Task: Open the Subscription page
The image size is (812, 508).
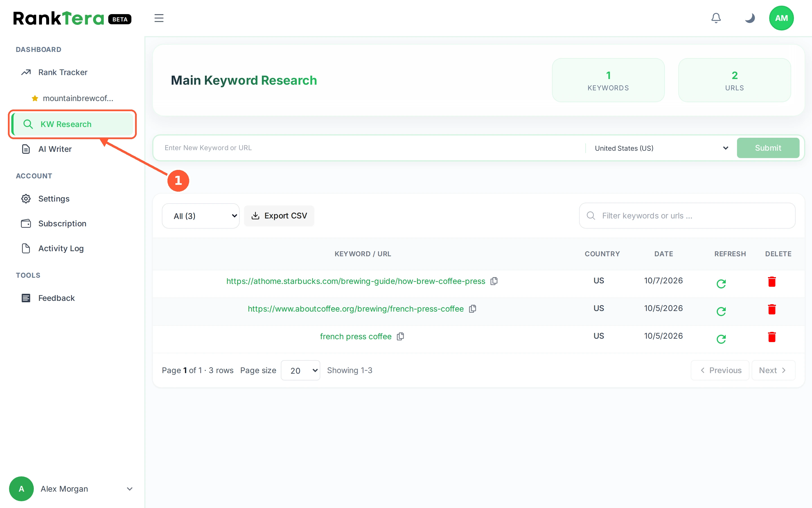Action: coord(72,224)
